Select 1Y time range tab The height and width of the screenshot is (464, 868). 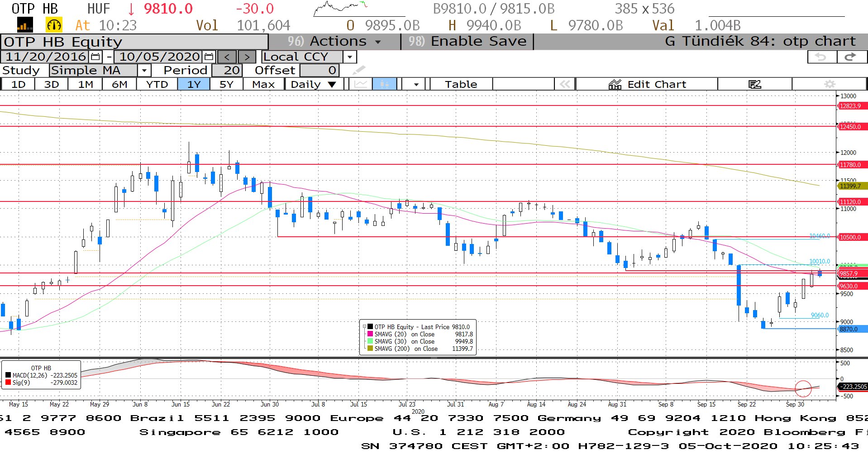tap(194, 84)
